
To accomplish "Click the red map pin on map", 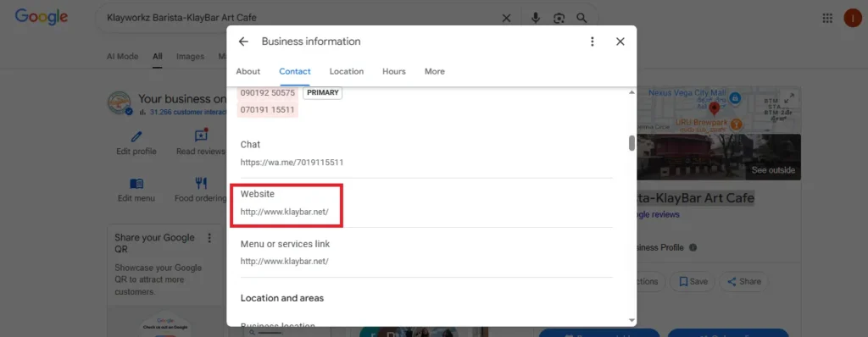I will (x=714, y=108).
